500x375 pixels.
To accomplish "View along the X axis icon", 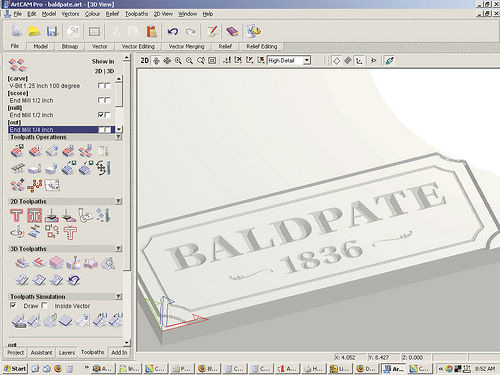I will coord(238,60).
